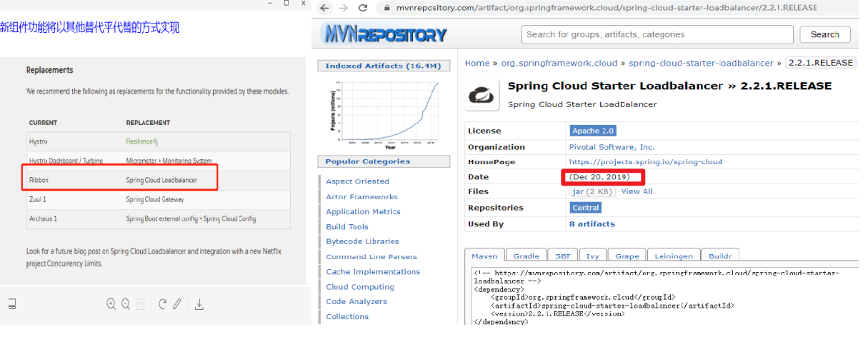
Task: Open the thumbnail layout icon in image viewer
Action: pyautogui.click(x=12, y=304)
